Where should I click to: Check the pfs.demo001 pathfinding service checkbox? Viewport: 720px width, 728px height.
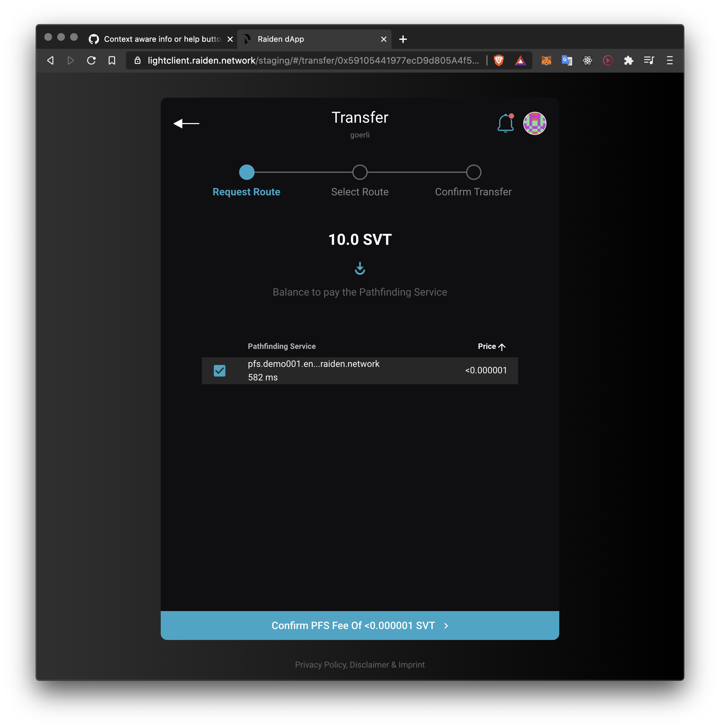click(x=220, y=370)
